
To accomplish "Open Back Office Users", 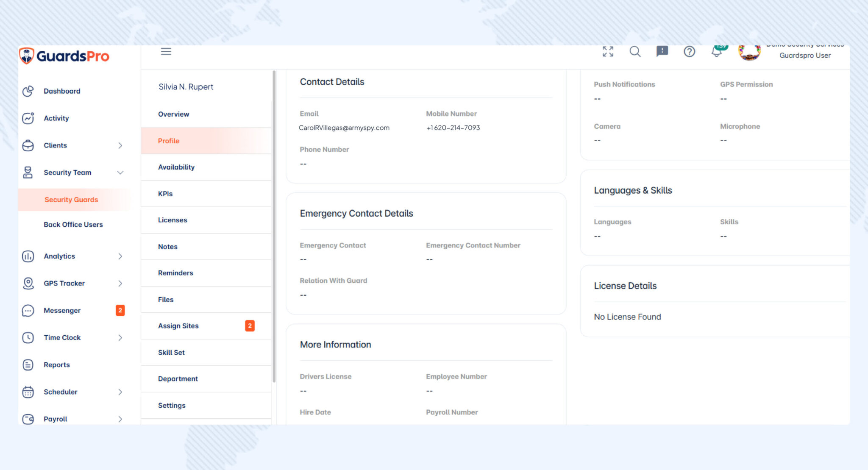I will click(73, 225).
